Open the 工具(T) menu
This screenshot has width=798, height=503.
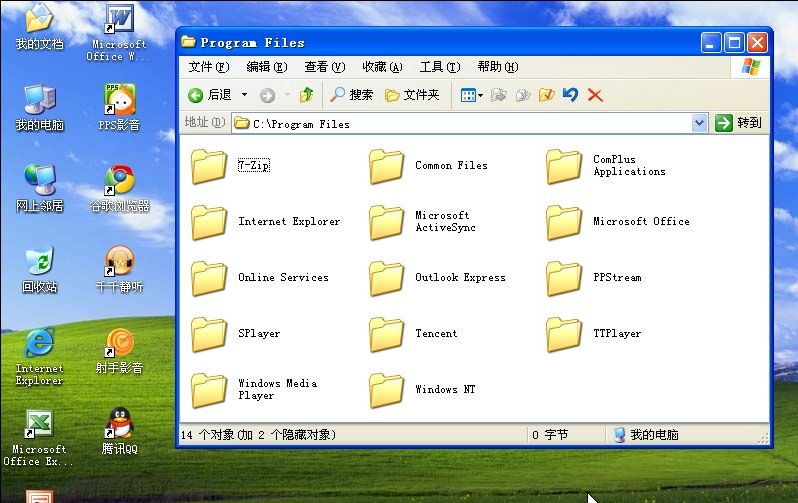440,67
